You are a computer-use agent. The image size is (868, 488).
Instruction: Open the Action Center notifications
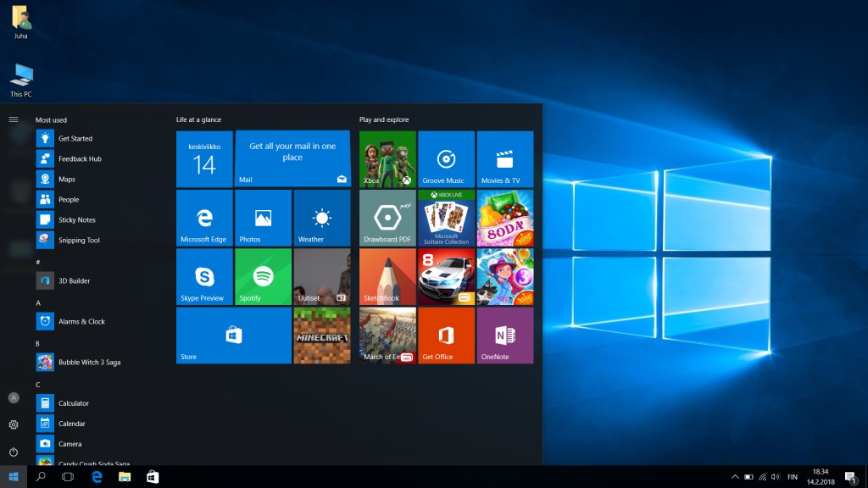pos(851,477)
